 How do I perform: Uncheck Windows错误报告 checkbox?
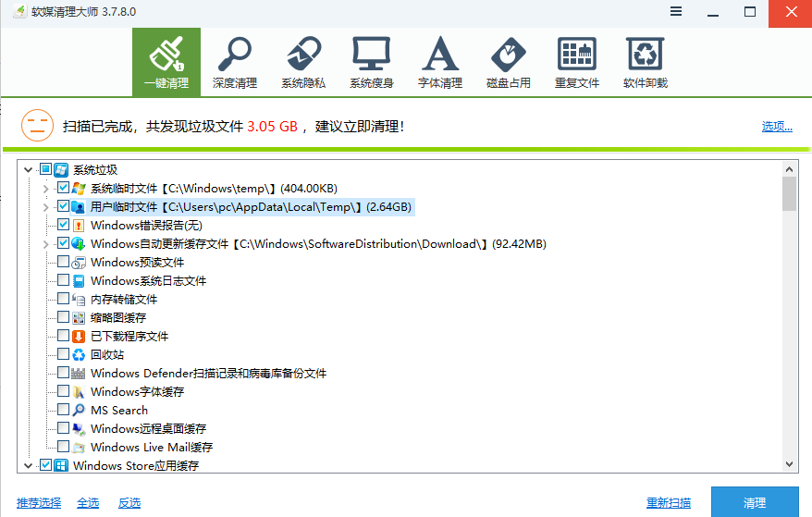coord(63,225)
